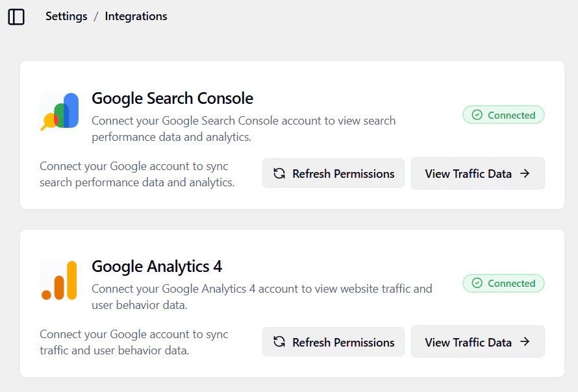Viewport: 578px width, 392px height.
Task: Click Analytics 4 Connected status badge
Action: (503, 284)
